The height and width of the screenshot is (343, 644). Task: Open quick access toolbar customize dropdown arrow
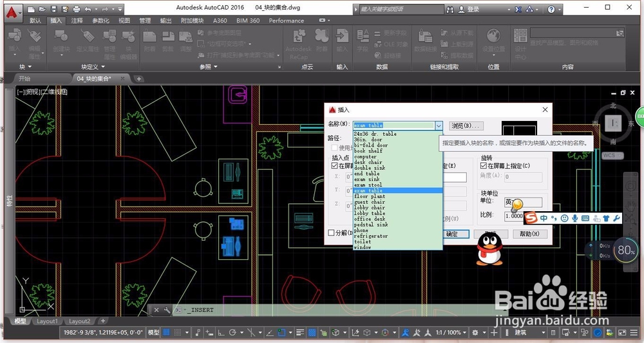point(120,9)
